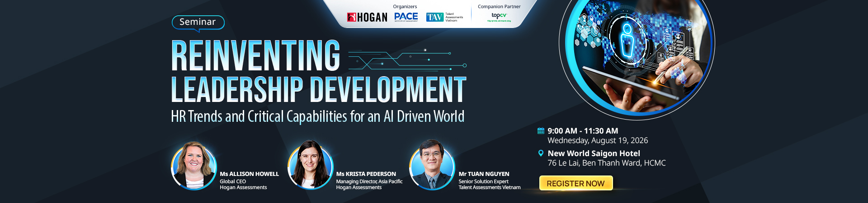Viewport: 868px width, 203px height.
Task: Click the LEADERSHIP DEVELOPMENT title
Action: coord(318,89)
